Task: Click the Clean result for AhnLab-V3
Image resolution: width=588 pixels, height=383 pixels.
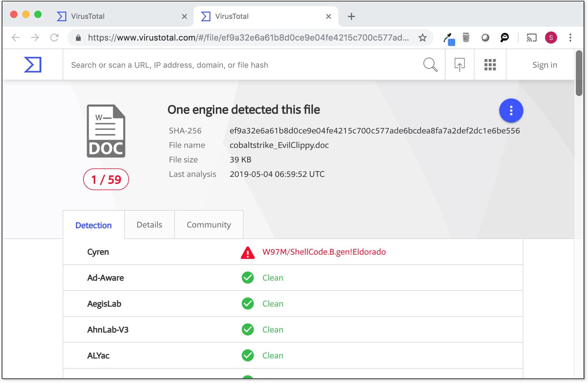Action: (273, 330)
